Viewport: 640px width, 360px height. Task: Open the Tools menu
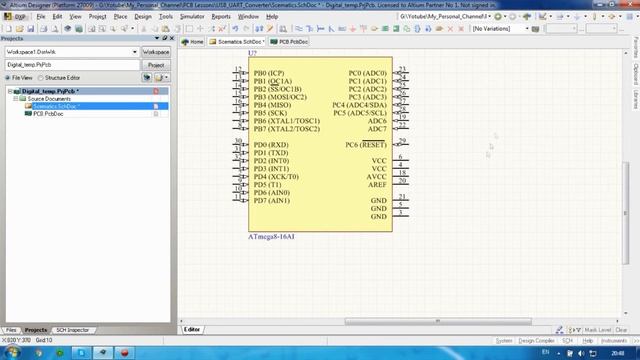[166, 17]
